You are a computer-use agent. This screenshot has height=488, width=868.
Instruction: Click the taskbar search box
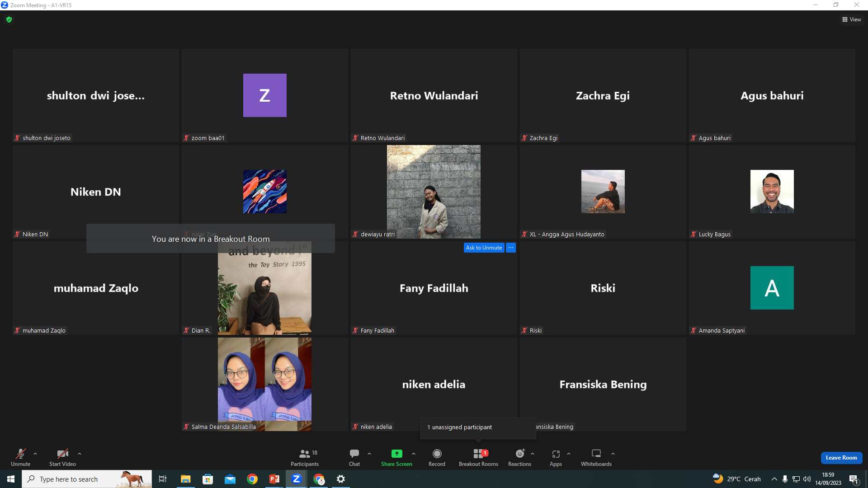pyautogui.click(x=87, y=479)
